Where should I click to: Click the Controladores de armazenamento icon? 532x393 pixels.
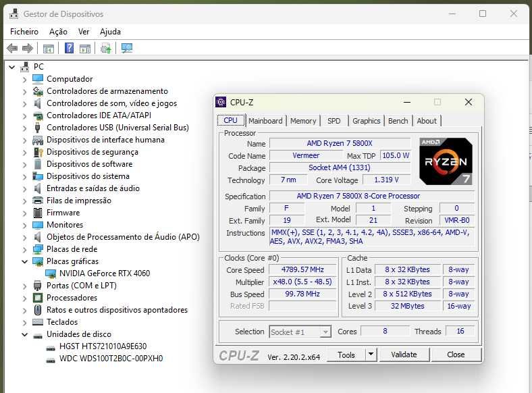coord(38,91)
